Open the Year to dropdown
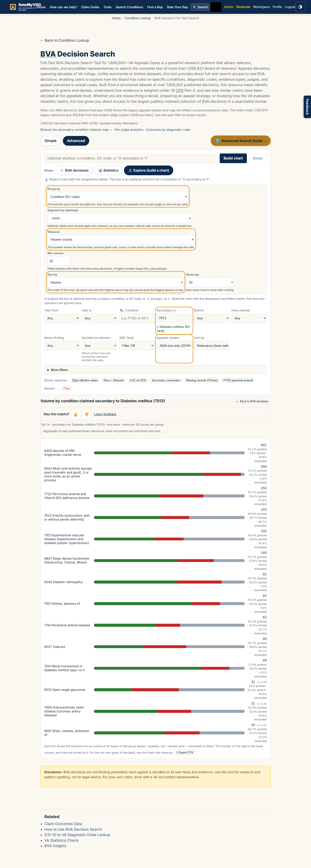 tap(99, 318)
